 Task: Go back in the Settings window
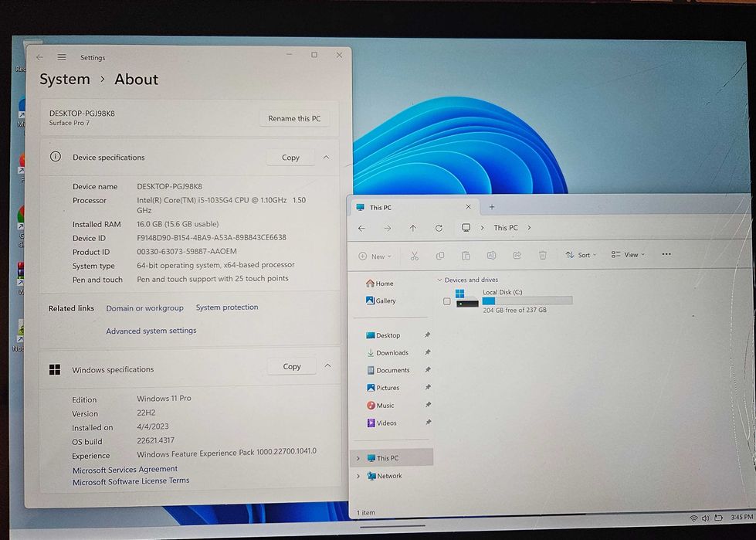click(x=39, y=57)
